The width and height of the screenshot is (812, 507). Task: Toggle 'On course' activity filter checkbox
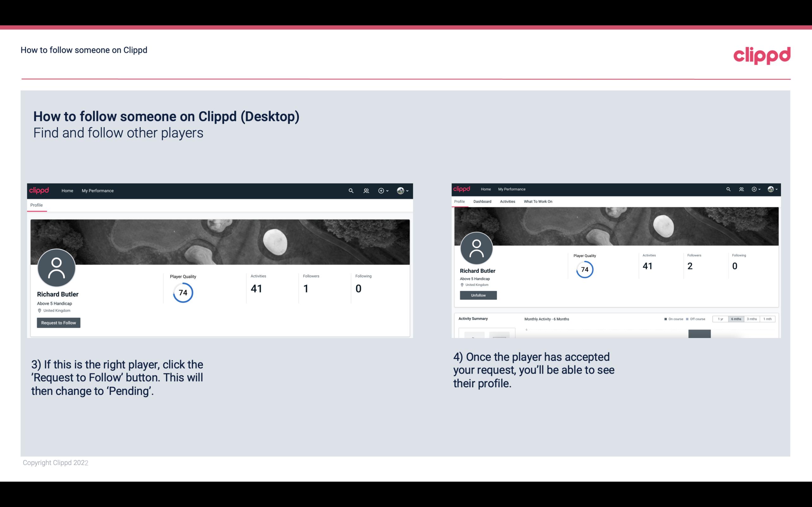tap(666, 318)
